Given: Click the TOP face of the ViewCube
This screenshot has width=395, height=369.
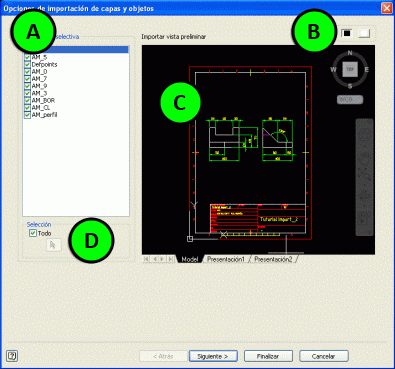Looking at the screenshot, I should pos(350,69).
